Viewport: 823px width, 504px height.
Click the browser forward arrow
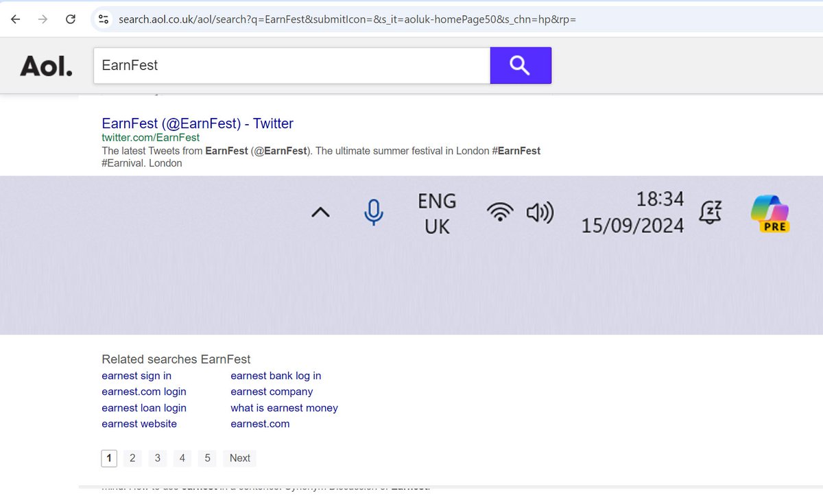(43, 19)
